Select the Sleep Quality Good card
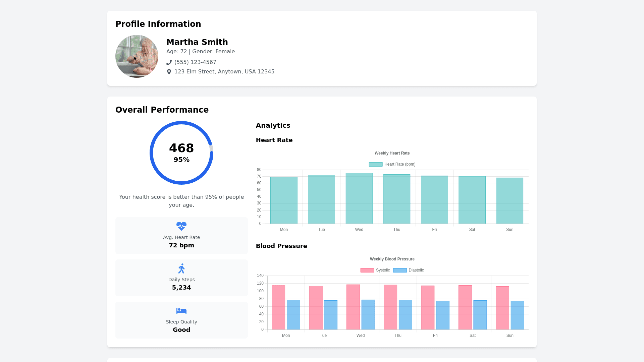The height and width of the screenshot is (362, 644). coord(181,320)
